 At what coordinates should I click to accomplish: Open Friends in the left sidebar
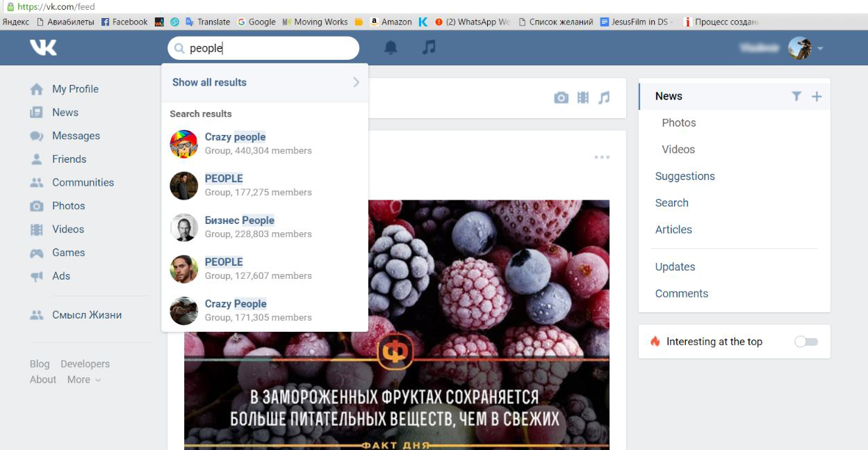pyautogui.click(x=69, y=159)
